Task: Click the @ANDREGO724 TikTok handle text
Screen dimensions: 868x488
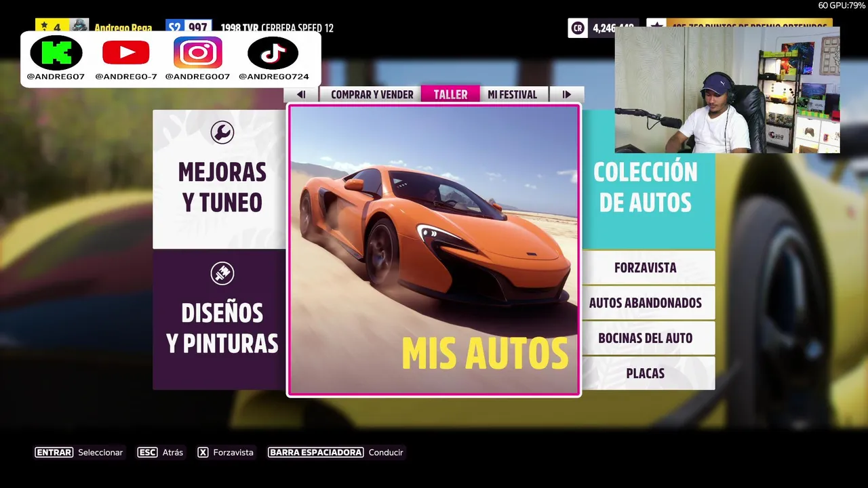Action: 274,77
